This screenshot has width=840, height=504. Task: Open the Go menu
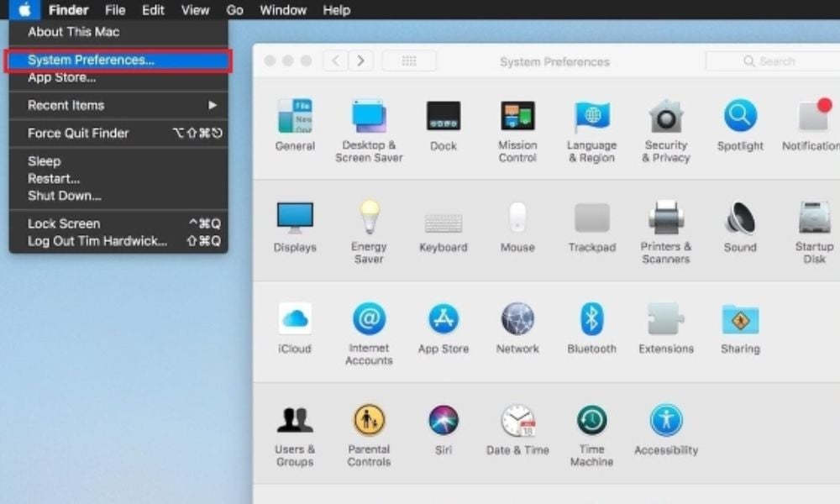(234, 10)
